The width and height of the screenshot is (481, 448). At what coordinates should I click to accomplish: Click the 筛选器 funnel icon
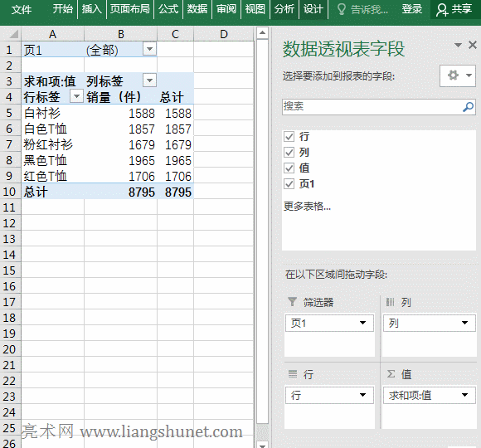pyautogui.click(x=293, y=302)
